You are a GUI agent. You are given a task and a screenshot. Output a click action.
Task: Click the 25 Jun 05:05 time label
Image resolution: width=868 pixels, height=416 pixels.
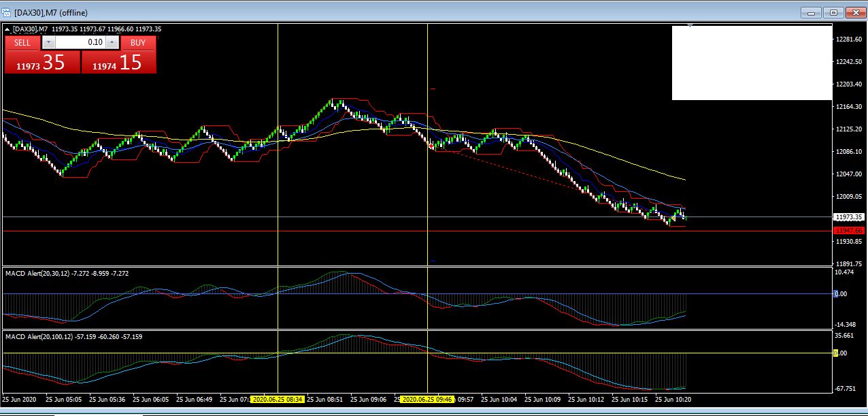tap(65, 399)
